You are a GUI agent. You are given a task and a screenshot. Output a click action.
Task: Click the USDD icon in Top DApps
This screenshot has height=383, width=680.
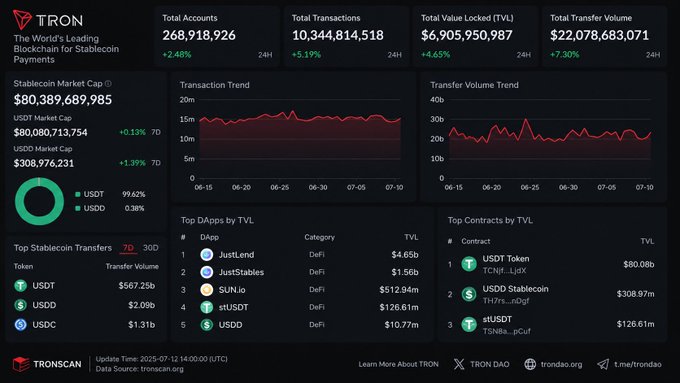tap(207, 324)
